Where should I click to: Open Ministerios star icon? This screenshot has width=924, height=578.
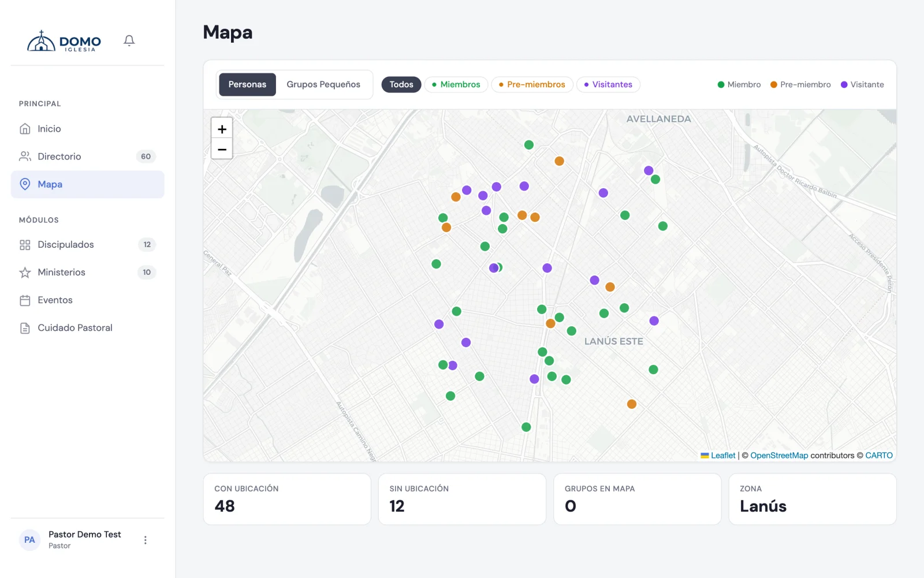pyautogui.click(x=25, y=273)
